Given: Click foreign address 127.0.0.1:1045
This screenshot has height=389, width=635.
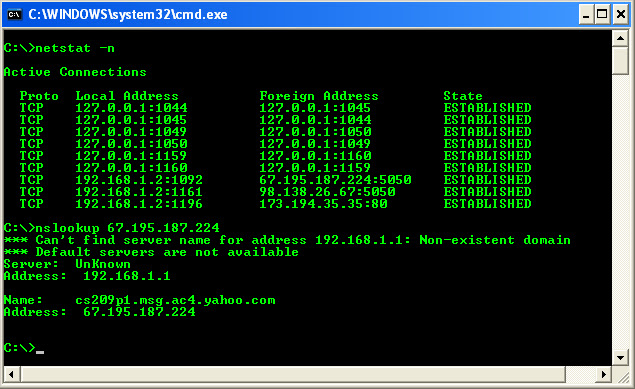Looking at the screenshot, I should [x=315, y=108].
